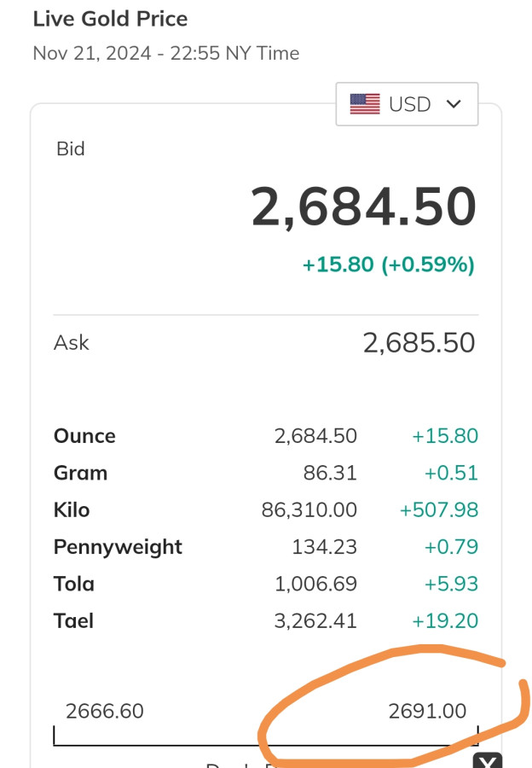Click the large bid price 2,684.50

tap(363, 207)
